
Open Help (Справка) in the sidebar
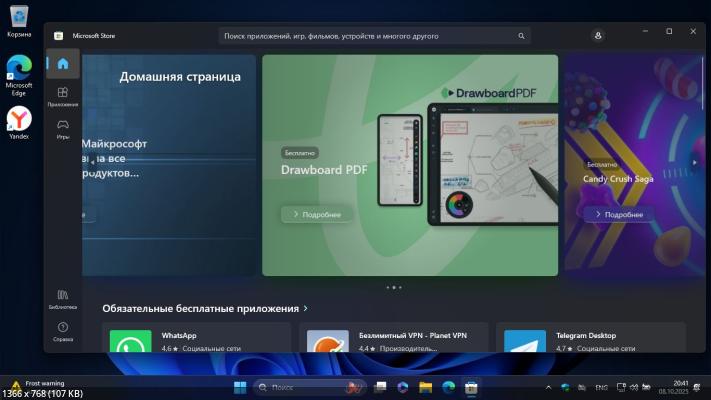[63, 331]
